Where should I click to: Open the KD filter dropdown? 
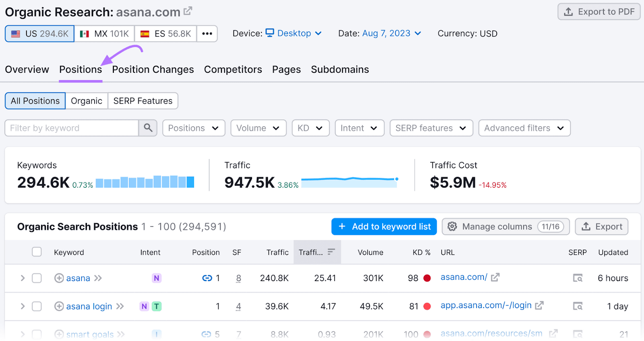point(311,128)
